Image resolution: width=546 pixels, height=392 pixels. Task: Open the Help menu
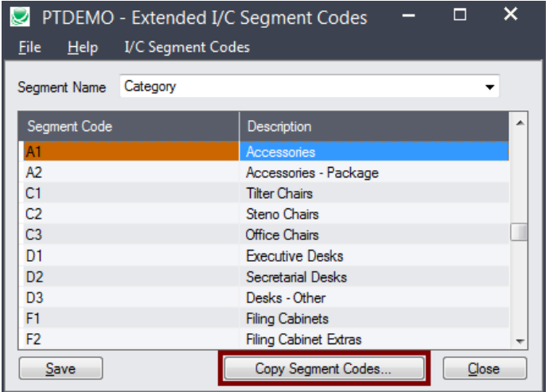(83, 47)
